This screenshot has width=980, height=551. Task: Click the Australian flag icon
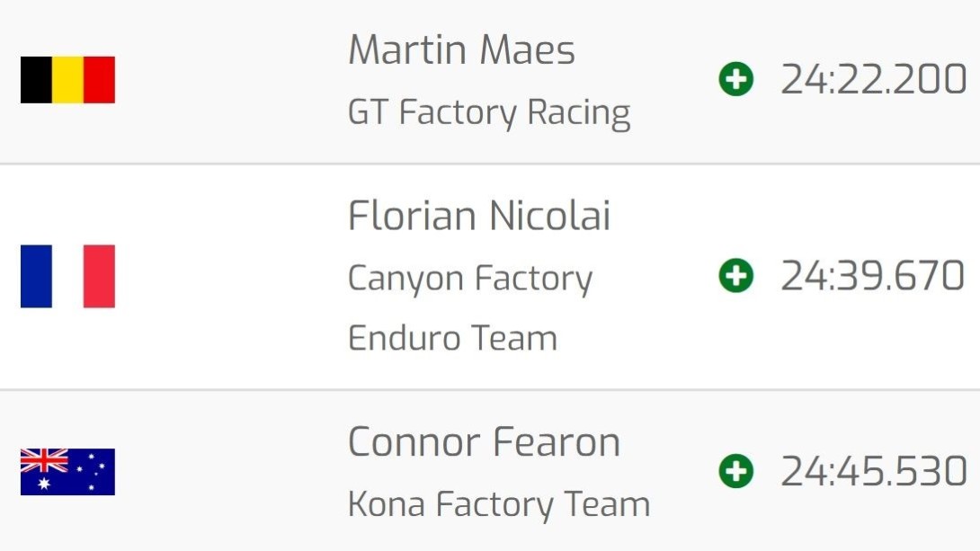pyautogui.click(x=67, y=472)
